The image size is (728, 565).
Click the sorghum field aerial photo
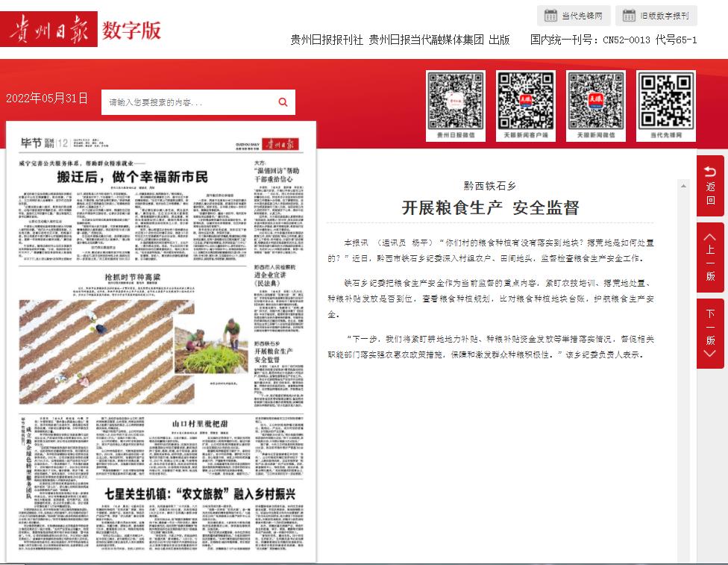tap(95, 352)
